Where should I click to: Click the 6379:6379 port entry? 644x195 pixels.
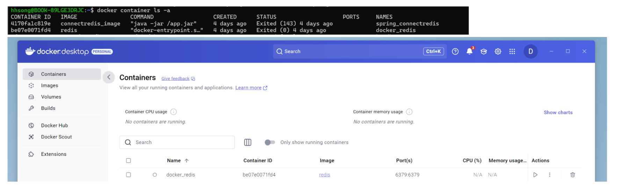(407, 175)
